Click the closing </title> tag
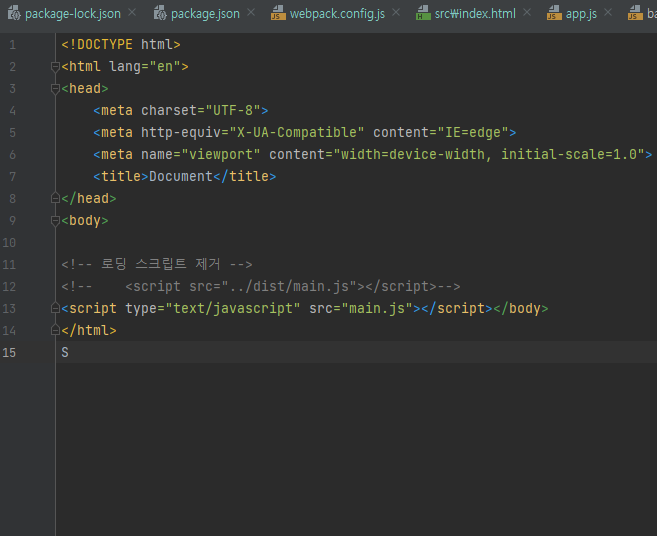Screen dimensions: 657x536 (245, 176)
